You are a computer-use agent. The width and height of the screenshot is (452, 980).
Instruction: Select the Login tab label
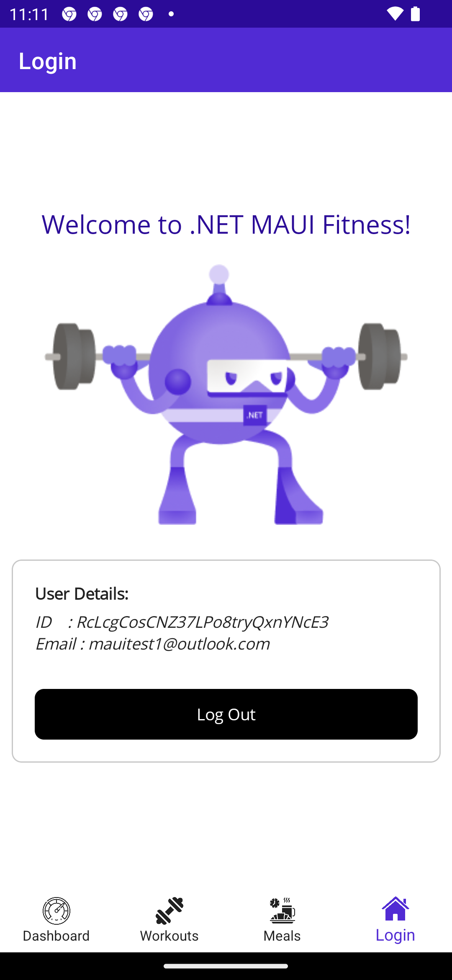[395, 935]
